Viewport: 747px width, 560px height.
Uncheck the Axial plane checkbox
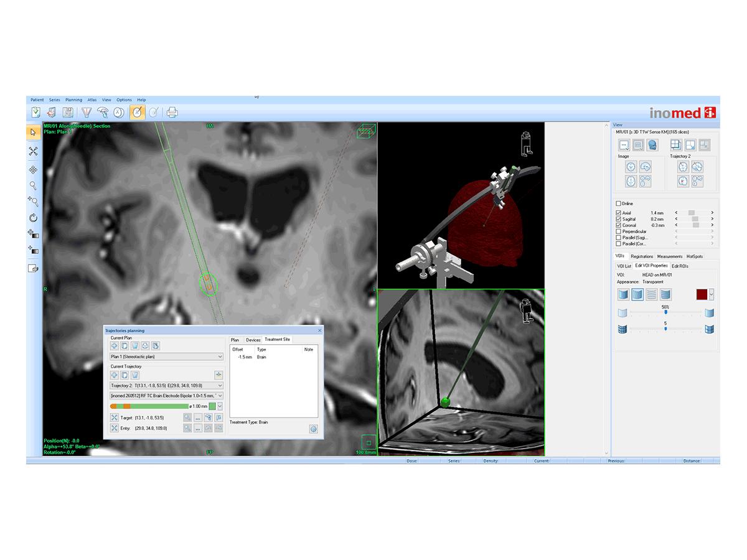click(x=618, y=213)
